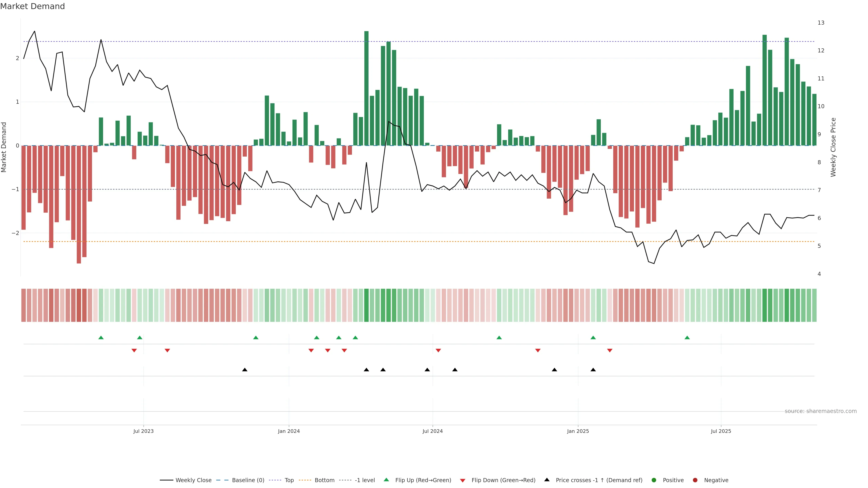This screenshot has width=868, height=488.
Task: Click the red Flip Down legend triangle
Action: coord(463,481)
